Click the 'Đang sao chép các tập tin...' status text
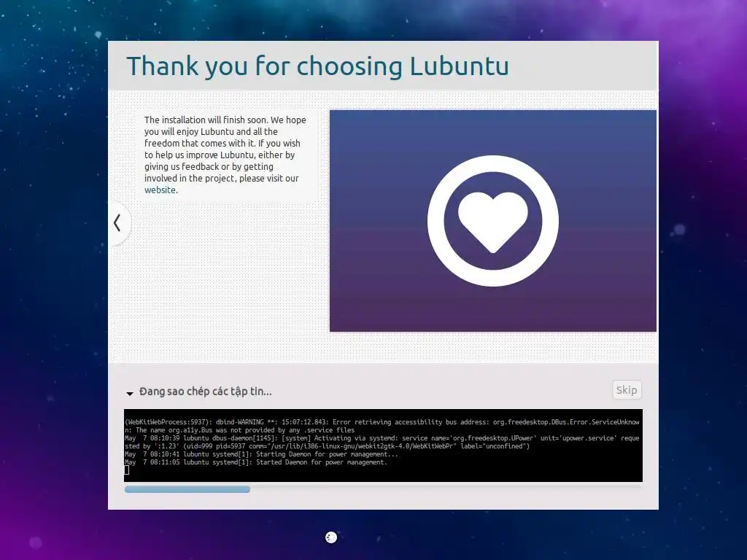The width and height of the screenshot is (747, 560). (205, 392)
